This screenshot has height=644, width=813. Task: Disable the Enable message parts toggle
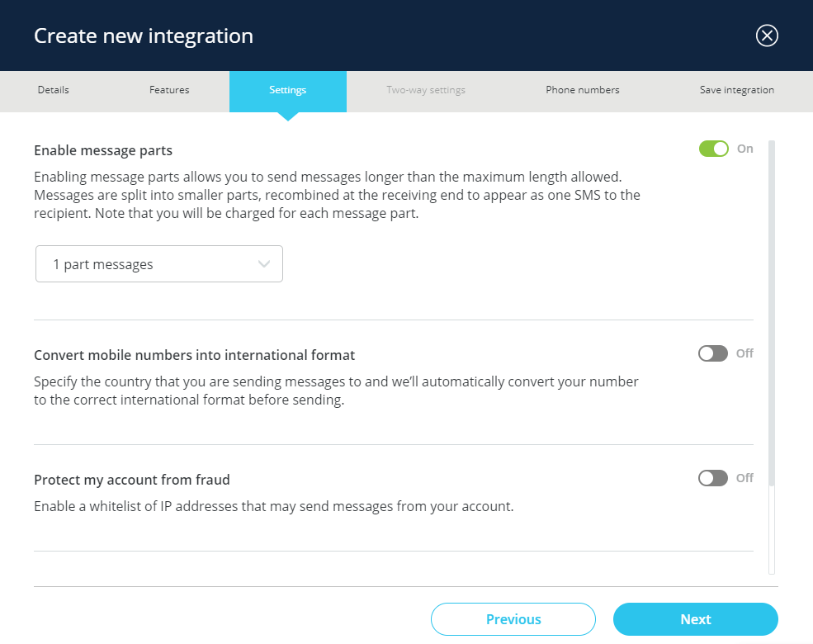point(713,149)
